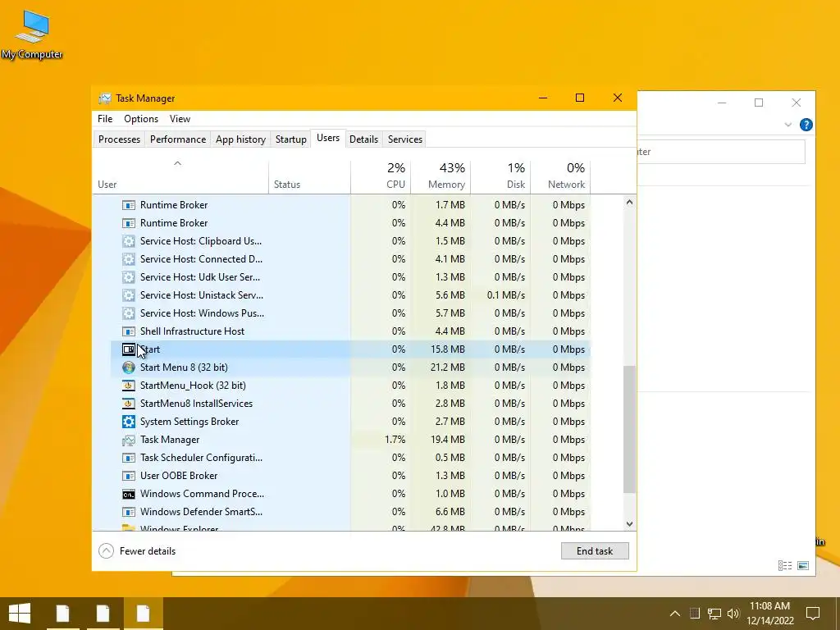Open the View menu
840x630 pixels.
180,119
